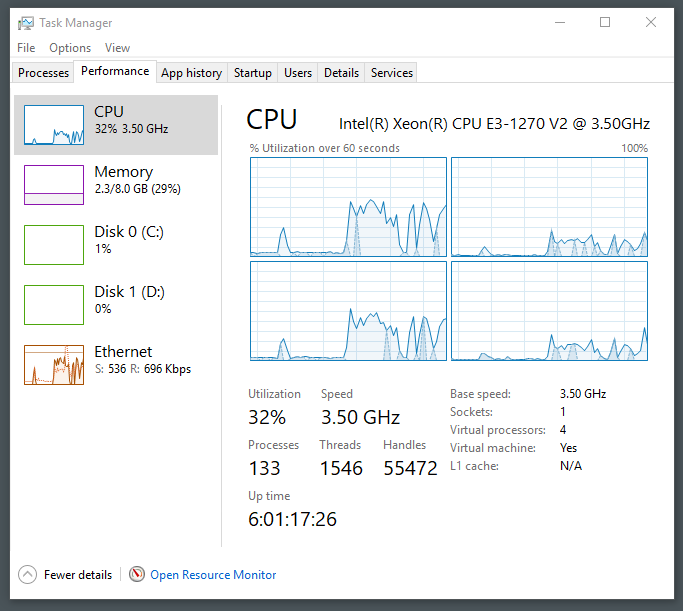Click the Ethernet S: 536 R: 696 Kbps label
The width and height of the screenshot is (683, 611).
pos(143,360)
